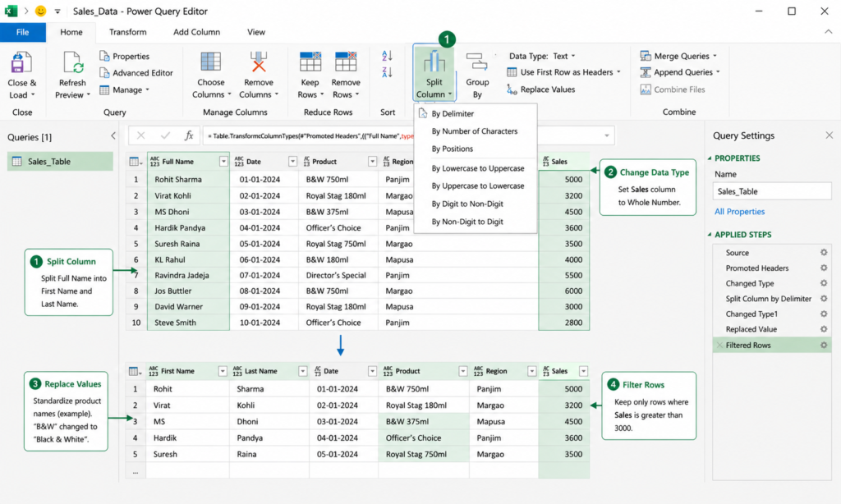Sort descending with the Z-A icon
Screen dimensions: 841x504
pyautogui.click(x=388, y=72)
